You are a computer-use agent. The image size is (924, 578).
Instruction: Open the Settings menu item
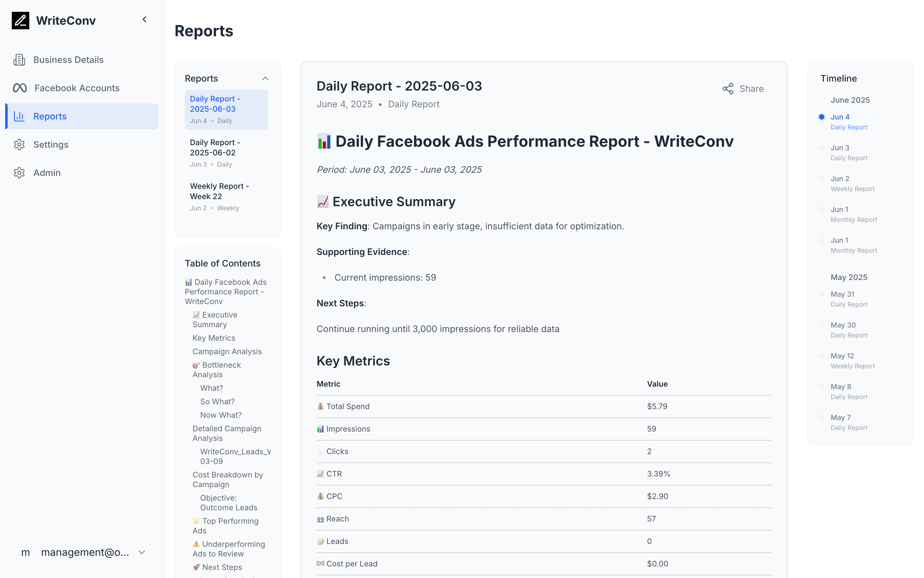pyautogui.click(x=82, y=144)
